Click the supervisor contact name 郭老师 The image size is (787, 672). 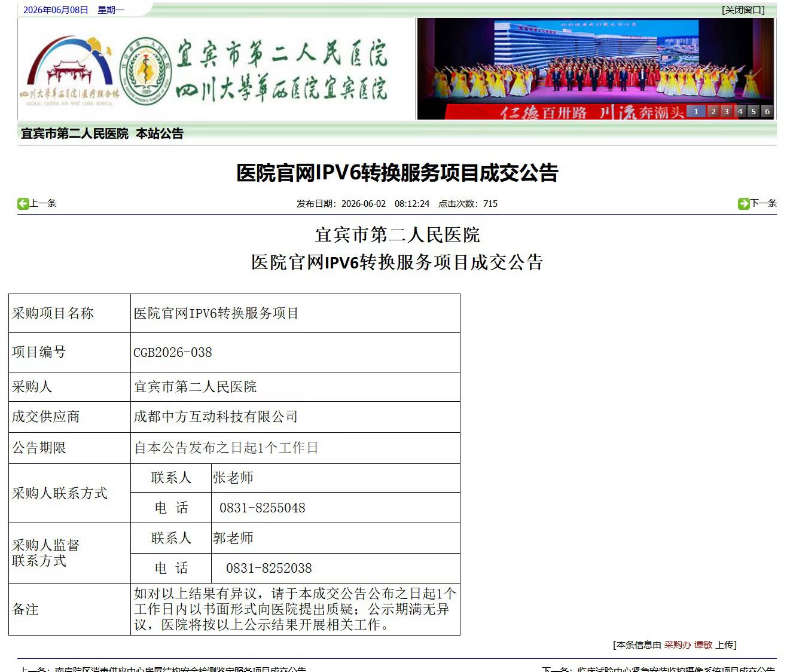tap(233, 538)
